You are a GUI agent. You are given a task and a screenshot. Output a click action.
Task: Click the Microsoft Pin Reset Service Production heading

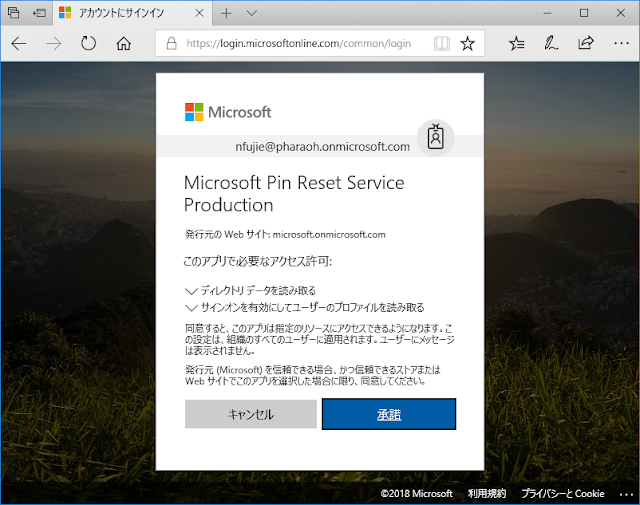coord(294,194)
